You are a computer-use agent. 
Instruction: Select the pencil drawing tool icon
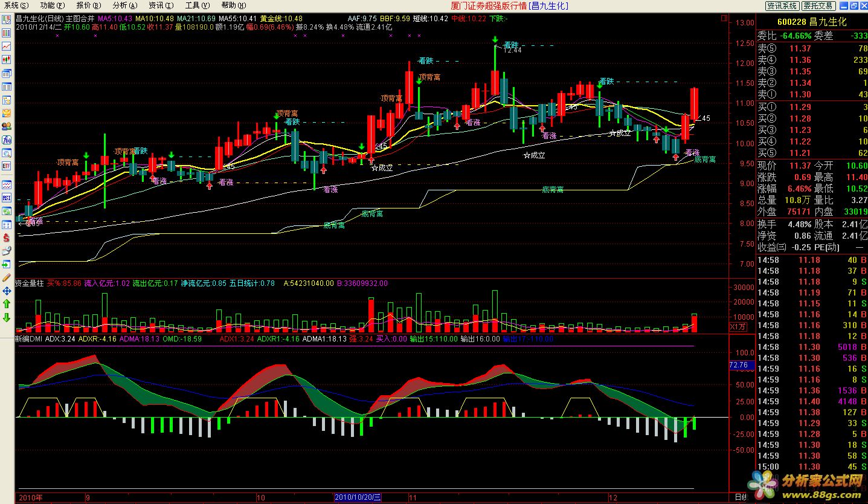point(7,278)
